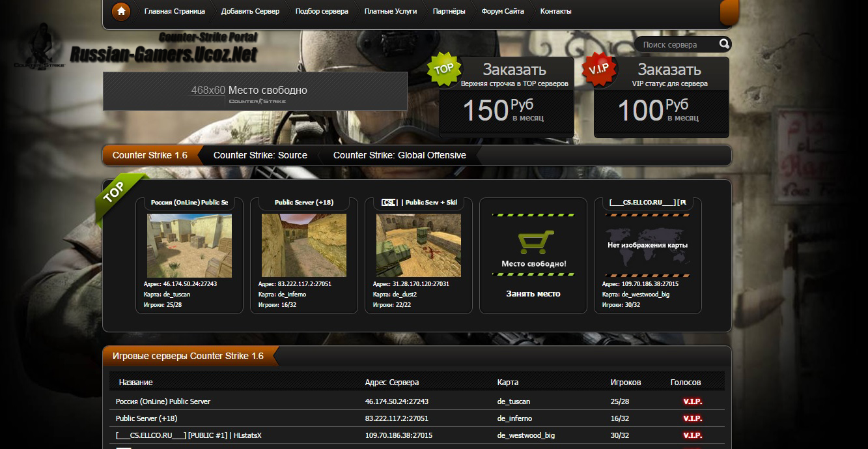The height and width of the screenshot is (449, 868).
Task: Click Counter-Strike logo at top left
Action: click(x=39, y=48)
